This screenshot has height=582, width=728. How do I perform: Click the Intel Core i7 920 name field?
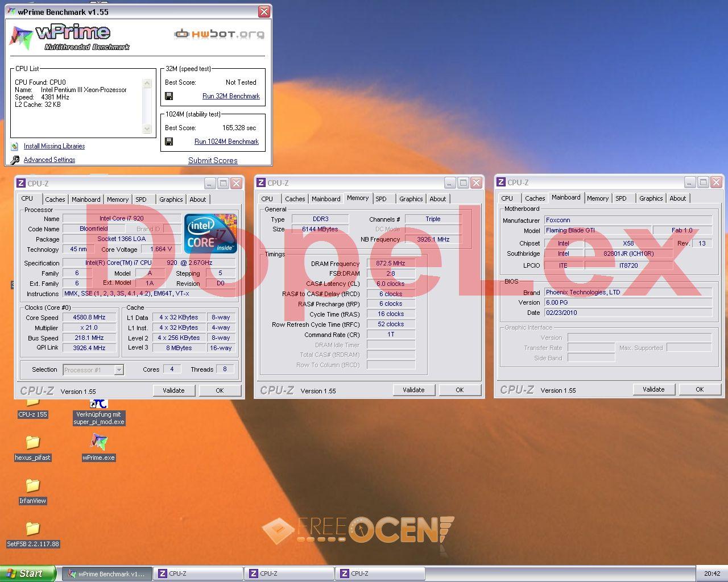click(121, 218)
